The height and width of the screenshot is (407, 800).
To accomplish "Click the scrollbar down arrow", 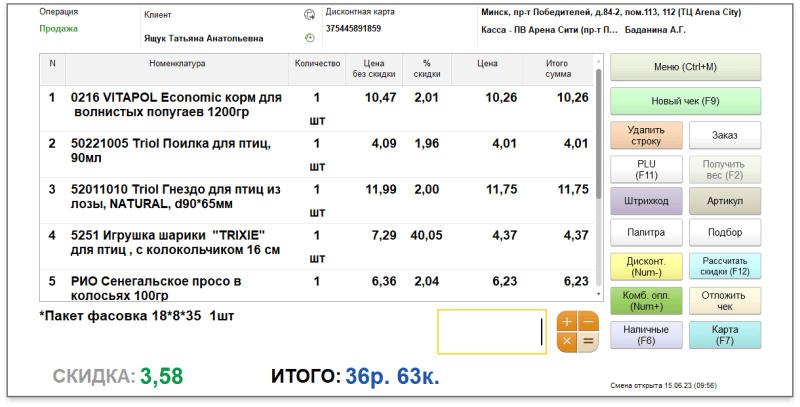I will pos(599,294).
